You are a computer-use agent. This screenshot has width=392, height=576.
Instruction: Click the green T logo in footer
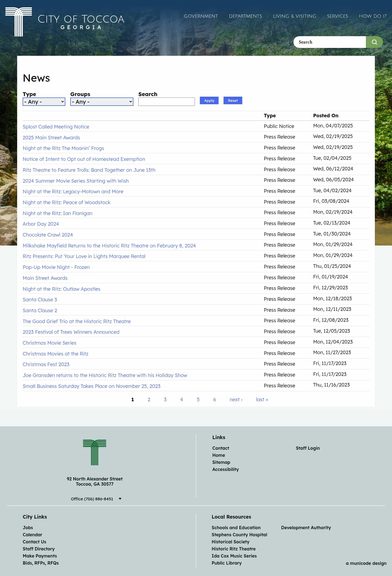tap(94, 452)
